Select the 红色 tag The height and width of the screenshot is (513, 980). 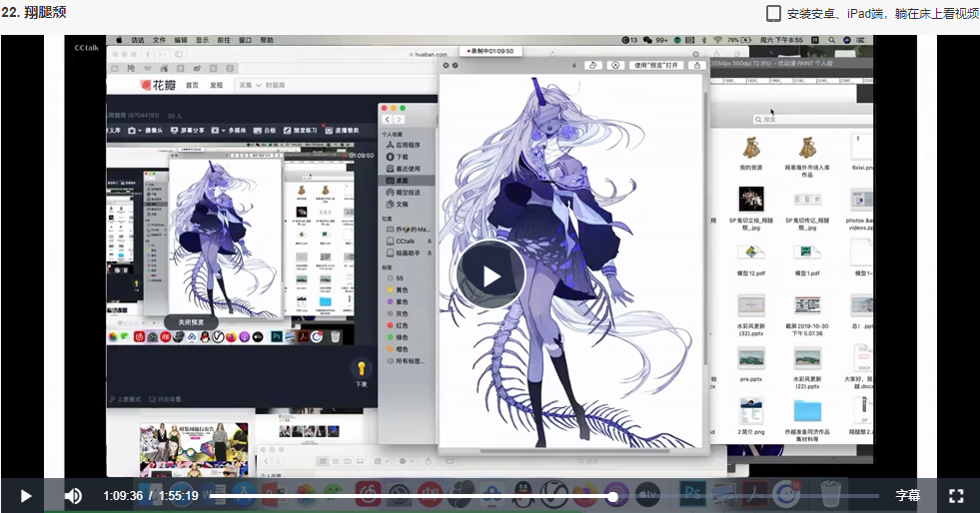402,325
